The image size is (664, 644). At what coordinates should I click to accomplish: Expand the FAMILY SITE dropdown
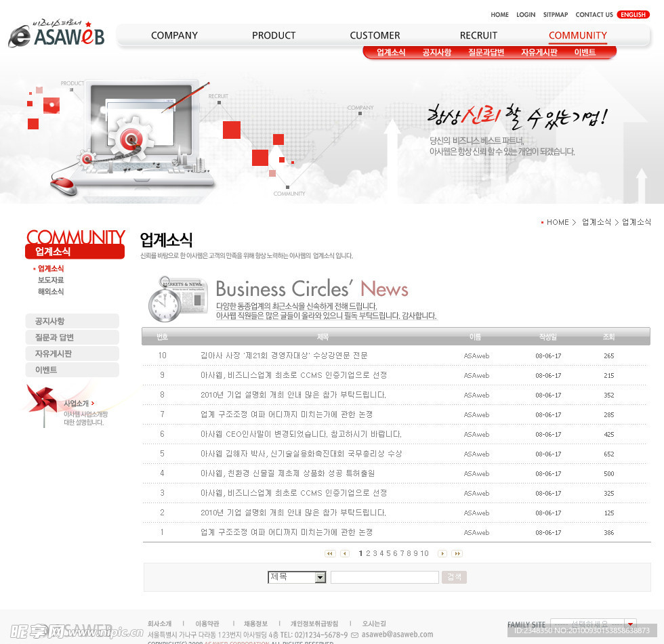630,624
